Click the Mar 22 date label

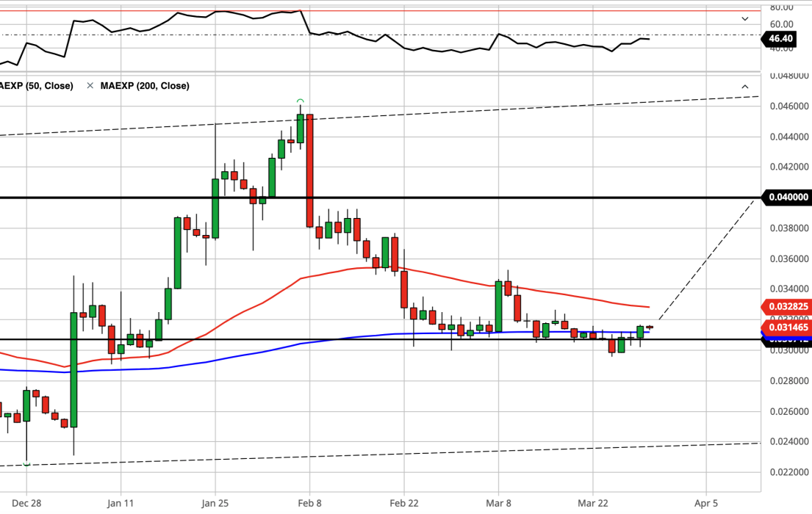593,503
